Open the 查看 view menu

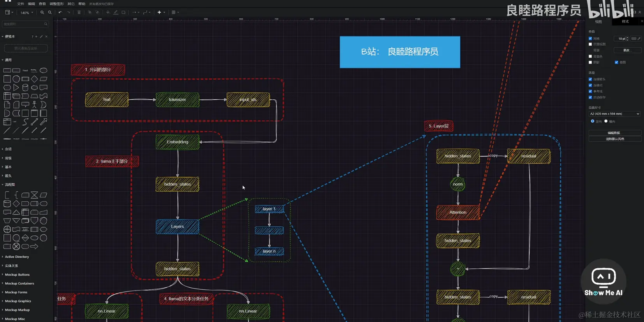[42, 4]
